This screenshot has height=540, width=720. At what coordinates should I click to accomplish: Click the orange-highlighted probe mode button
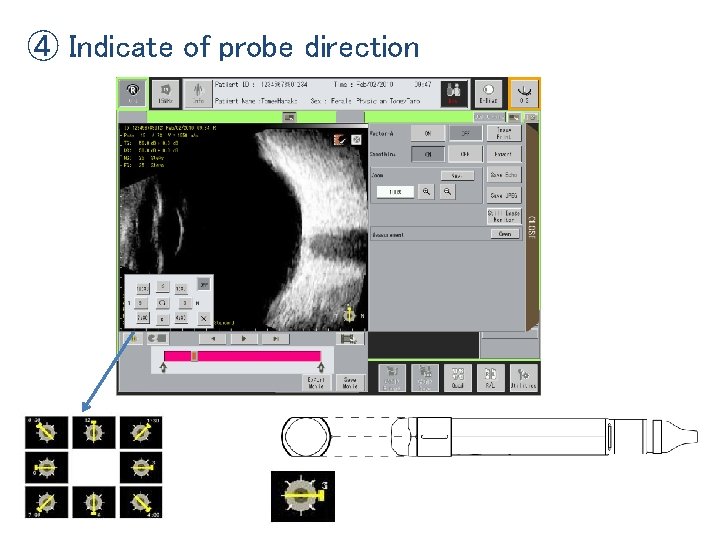524,94
